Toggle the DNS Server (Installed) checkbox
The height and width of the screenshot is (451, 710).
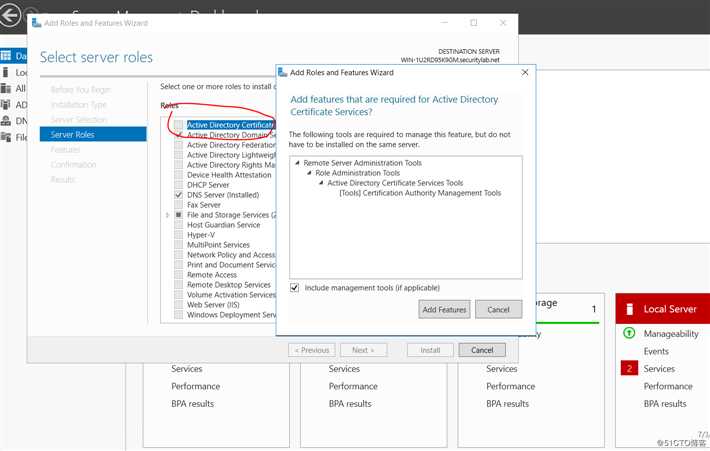pos(178,195)
